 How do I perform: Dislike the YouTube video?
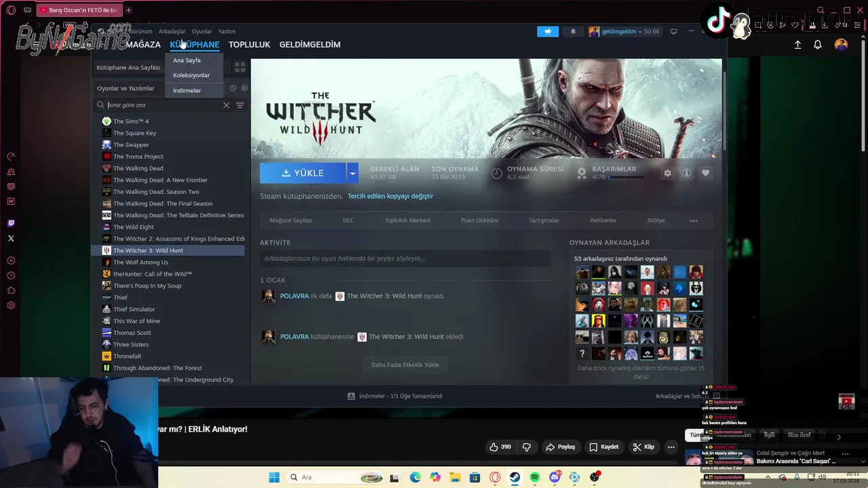coord(527,447)
